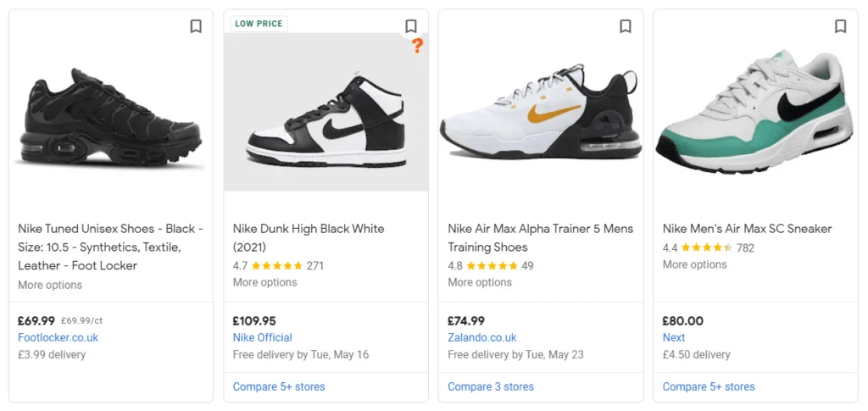Image resolution: width=868 pixels, height=411 pixels.
Task: Expand More options for Air Max Alpha Trainer
Action: 480,282
